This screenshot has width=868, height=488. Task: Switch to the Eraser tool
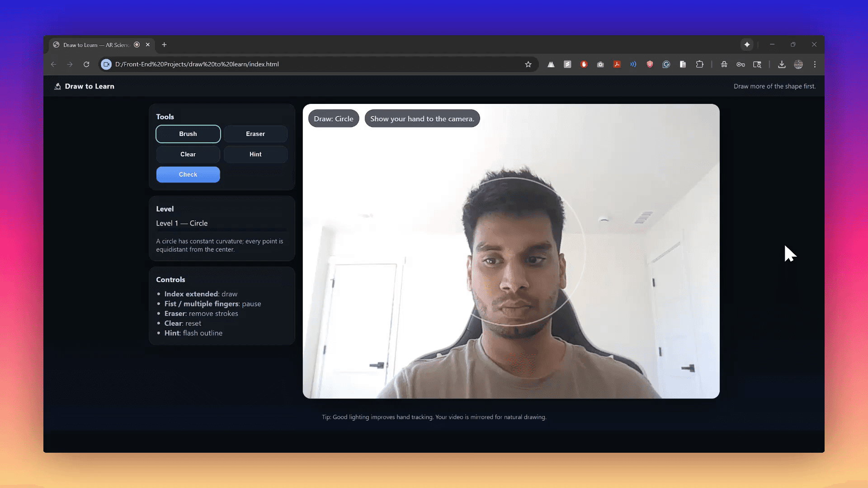click(255, 134)
